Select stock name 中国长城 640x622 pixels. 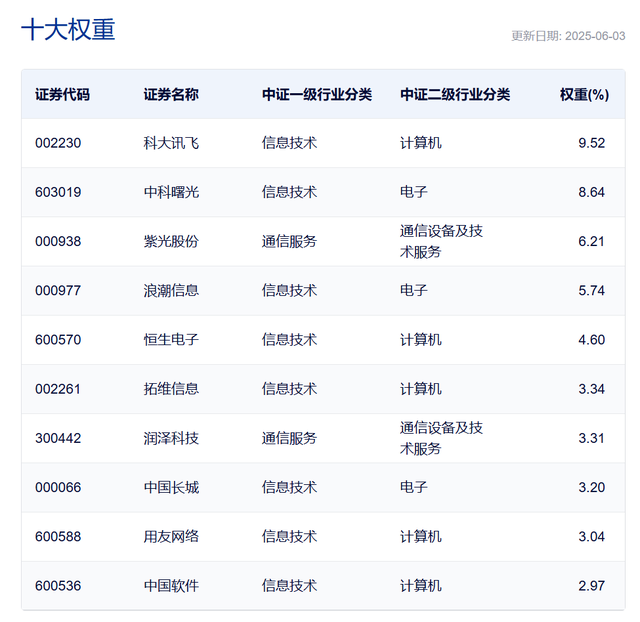[171, 487]
